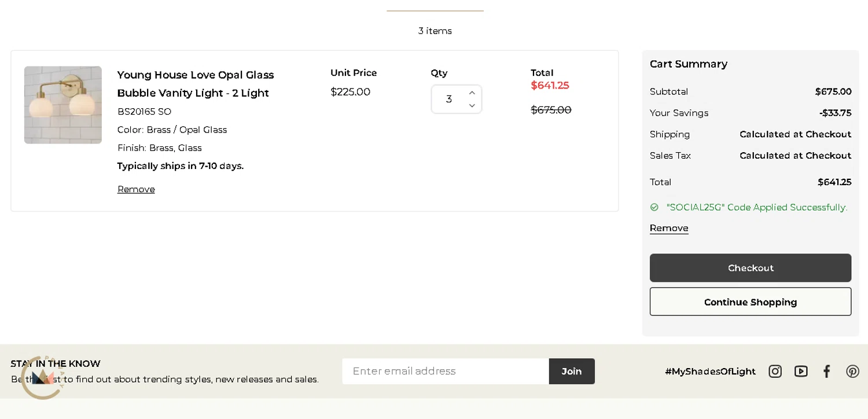Viewport: 868px width, 419px height.
Task: Open Instagram social icon
Action: pos(775,372)
